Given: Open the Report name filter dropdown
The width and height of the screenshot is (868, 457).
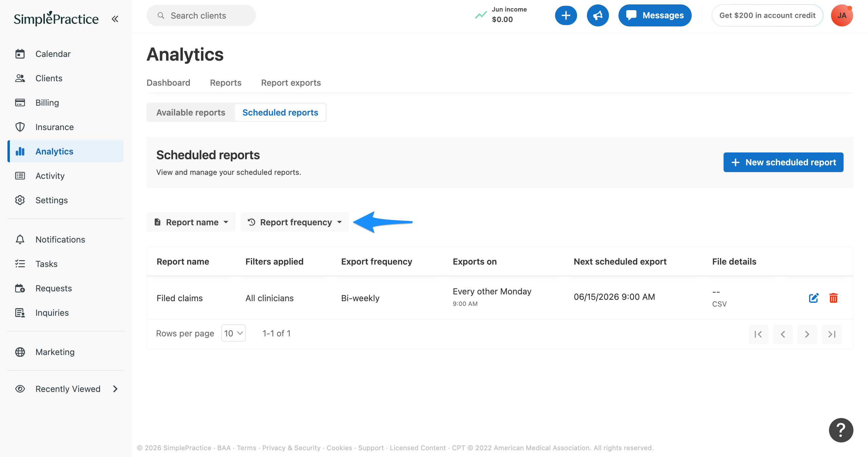Looking at the screenshot, I should click(x=191, y=222).
